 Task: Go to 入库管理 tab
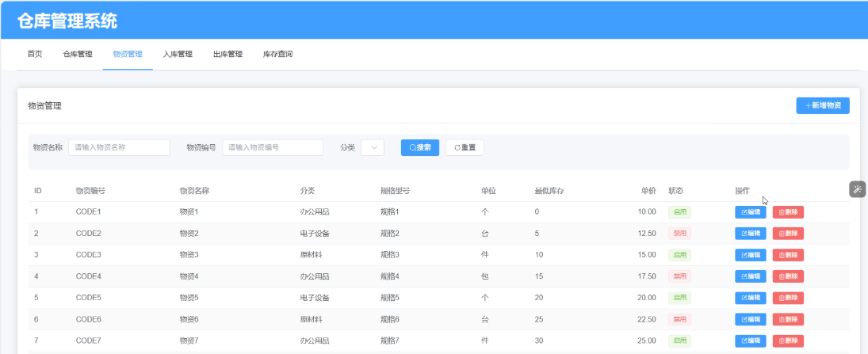(178, 54)
